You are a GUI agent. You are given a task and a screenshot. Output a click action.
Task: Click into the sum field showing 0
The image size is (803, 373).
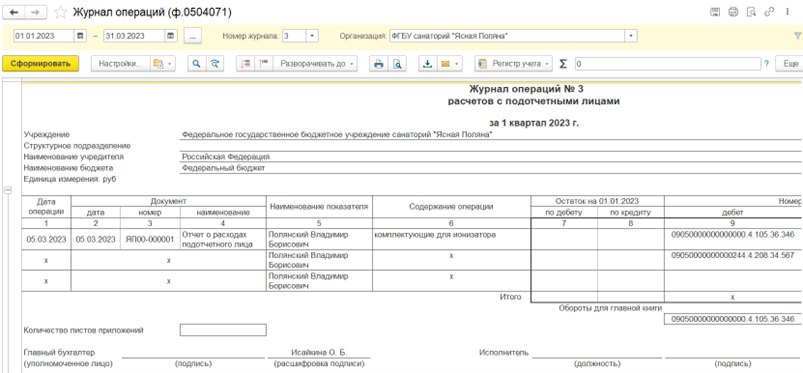[668, 64]
